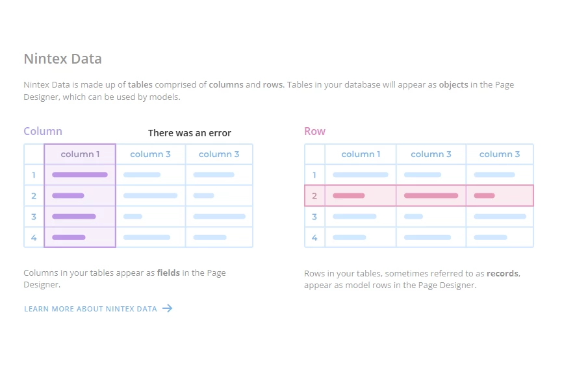
Task: Click the longest pink bar in highlighted row 2
Action: point(431,195)
